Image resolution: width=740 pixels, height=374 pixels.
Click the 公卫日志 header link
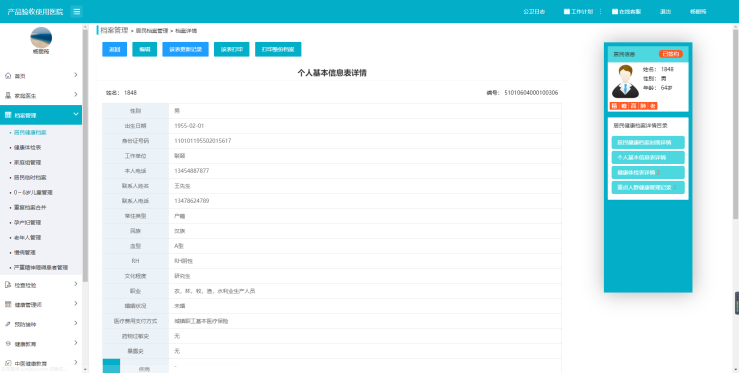pos(534,12)
